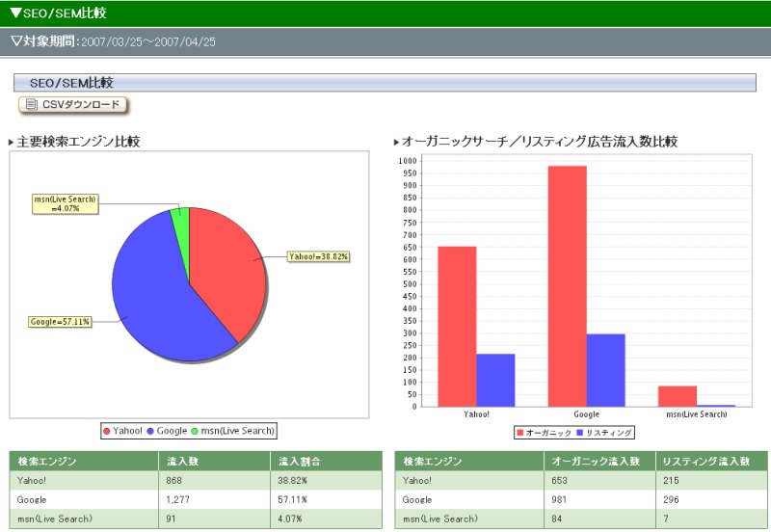Click the msn(Live Search)=4.07% pie label
Viewport: 771px width, 532px height.
[66, 203]
